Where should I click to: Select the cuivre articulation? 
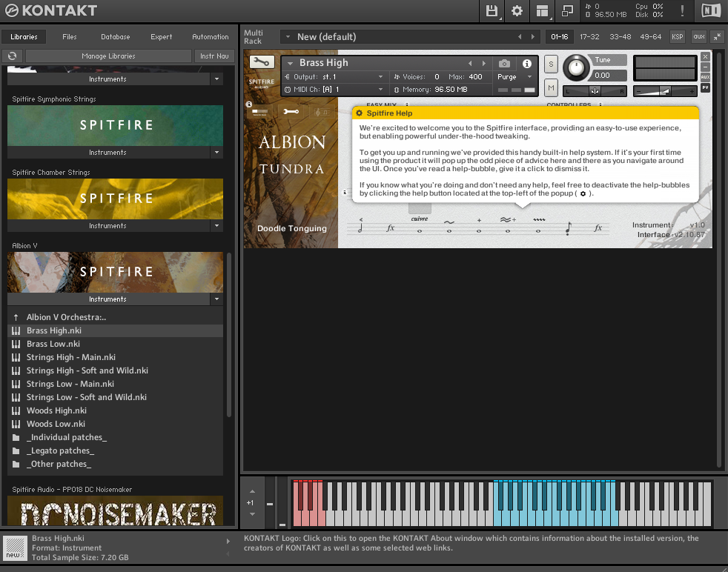(x=420, y=225)
